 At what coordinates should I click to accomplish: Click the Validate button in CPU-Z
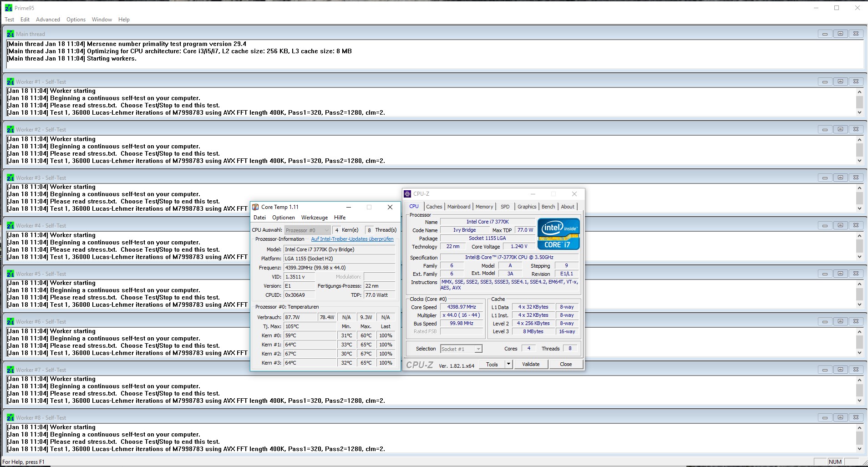coord(531,364)
